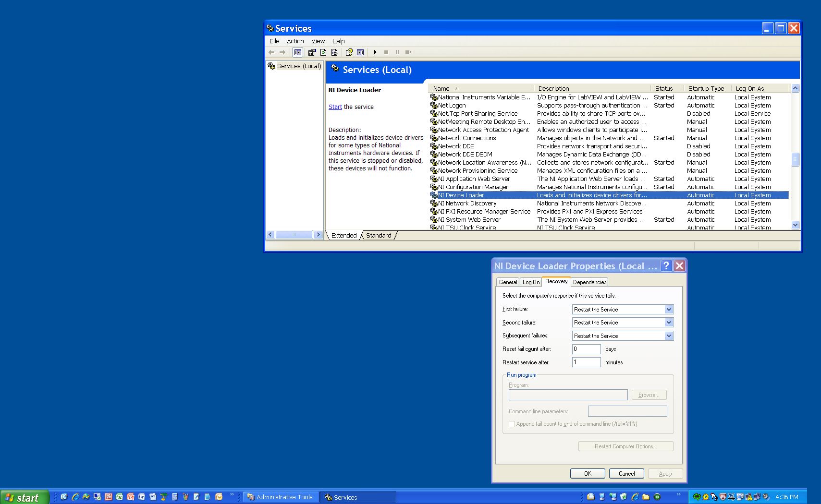Switch to the General tab
This screenshot has width=821, height=504.
[x=508, y=282]
